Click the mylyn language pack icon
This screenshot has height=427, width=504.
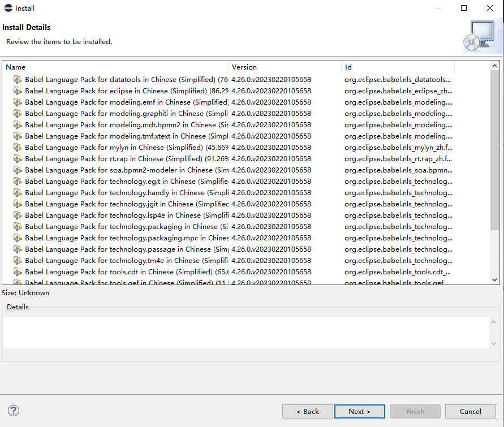coord(18,148)
